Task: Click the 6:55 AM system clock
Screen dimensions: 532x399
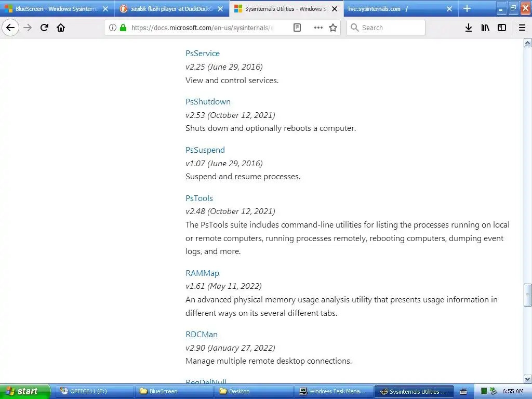Action: click(x=513, y=391)
